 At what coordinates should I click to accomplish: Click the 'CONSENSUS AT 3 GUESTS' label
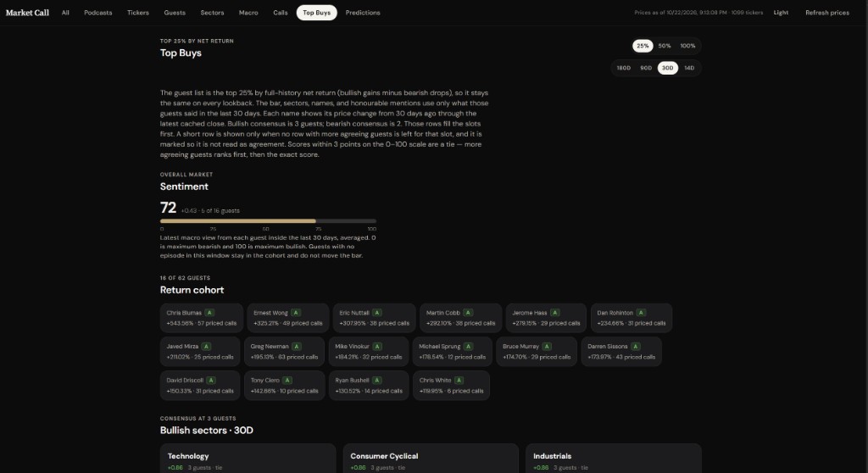198,419
